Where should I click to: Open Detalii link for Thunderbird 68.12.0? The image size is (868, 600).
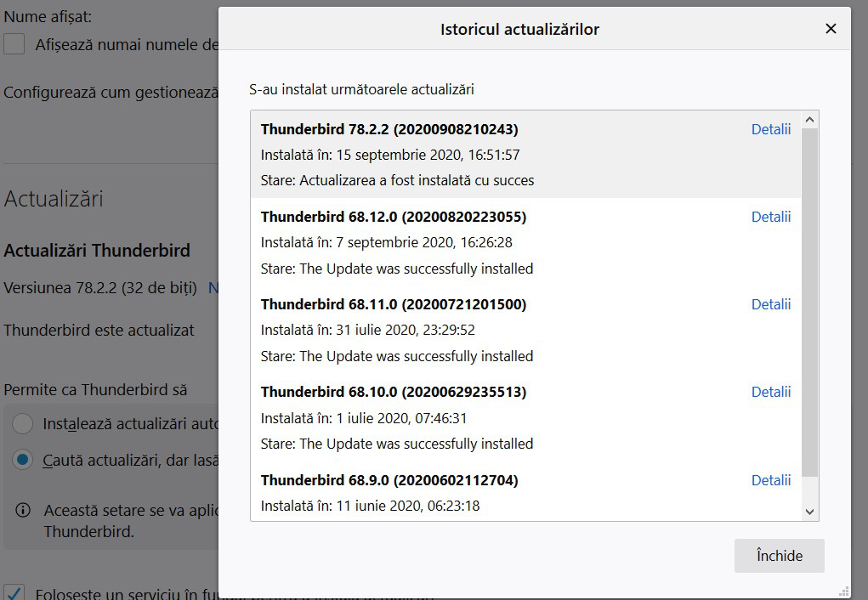tap(770, 217)
